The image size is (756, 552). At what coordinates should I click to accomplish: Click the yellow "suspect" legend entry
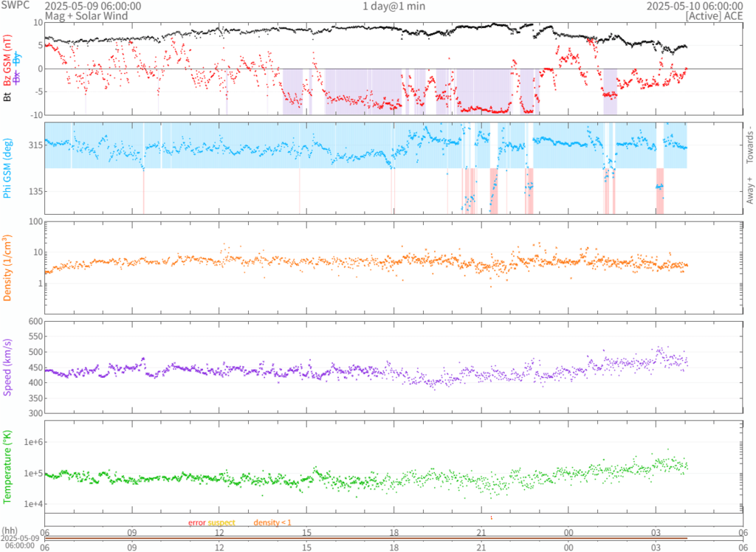point(221,522)
